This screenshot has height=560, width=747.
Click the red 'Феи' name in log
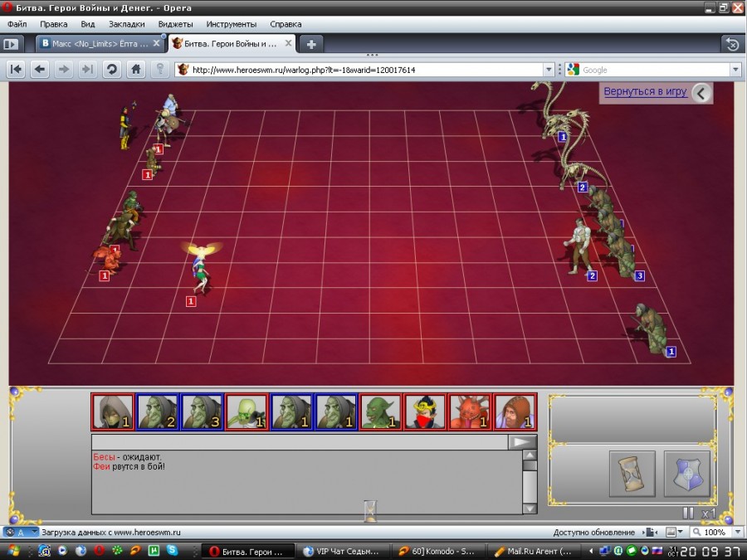[x=101, y=466]
